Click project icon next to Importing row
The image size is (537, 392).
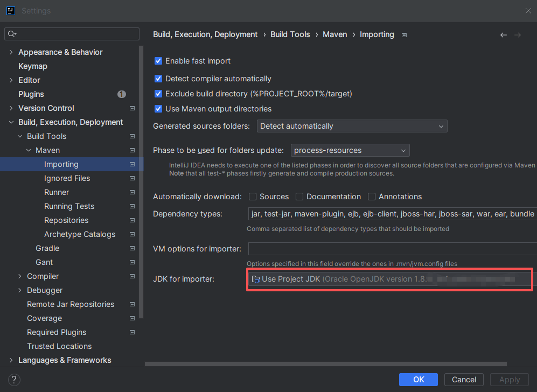(x=132, y=164)
